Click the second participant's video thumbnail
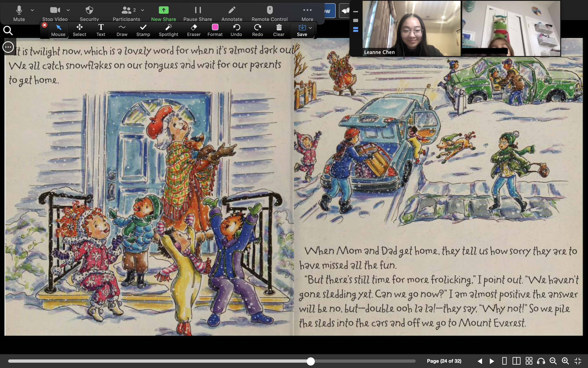588x368 pixels. click(511, 28)
